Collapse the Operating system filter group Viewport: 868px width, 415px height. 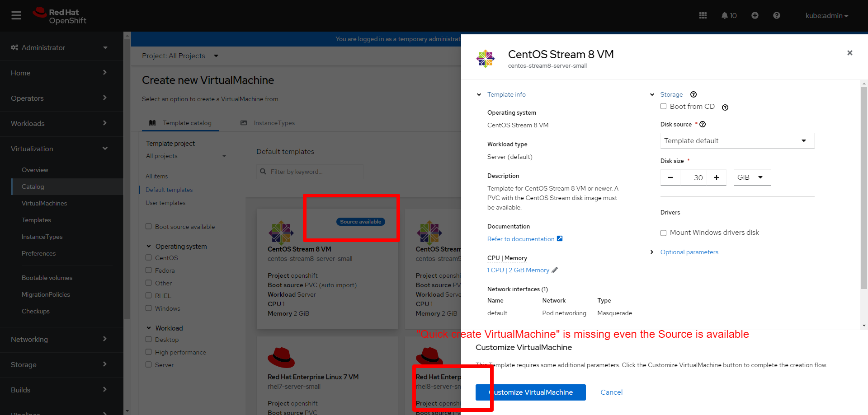tap(176, 247)
